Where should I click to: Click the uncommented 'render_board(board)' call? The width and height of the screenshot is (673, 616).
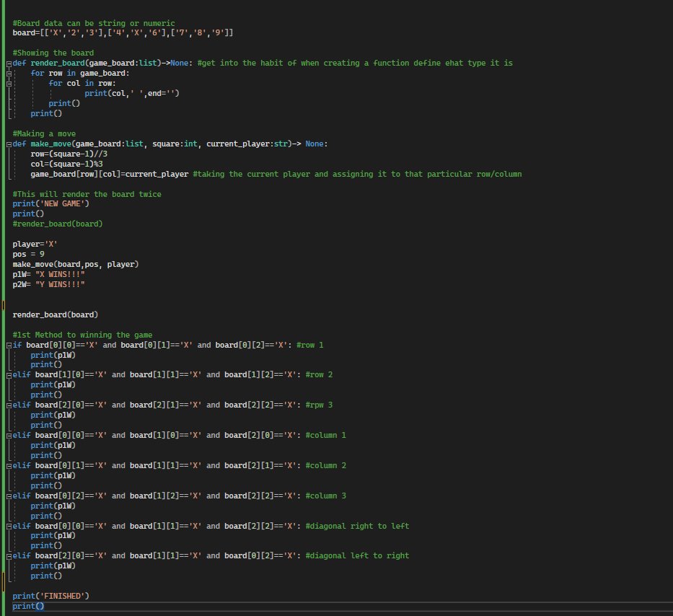[x=56, y=314]
